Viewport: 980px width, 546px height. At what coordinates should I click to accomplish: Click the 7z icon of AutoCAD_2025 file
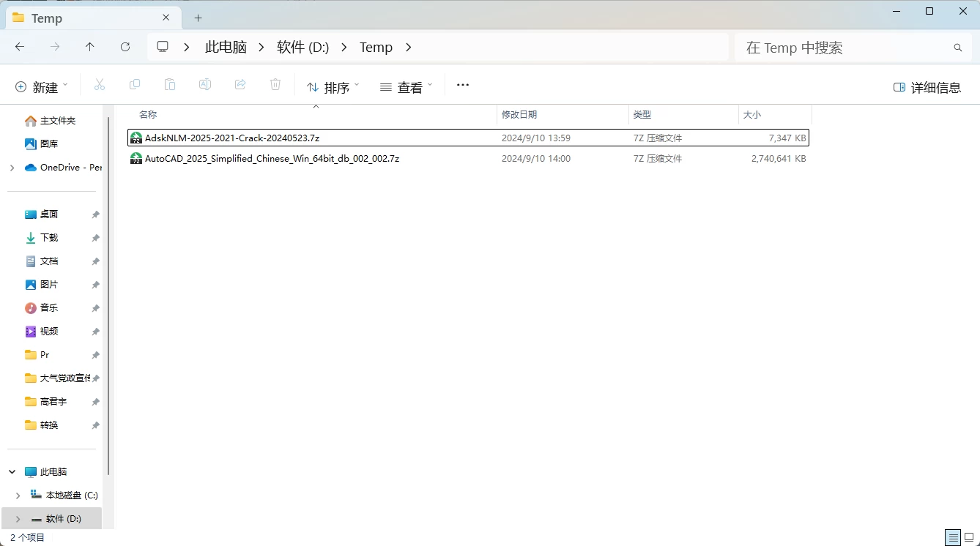tap(136, 158)
